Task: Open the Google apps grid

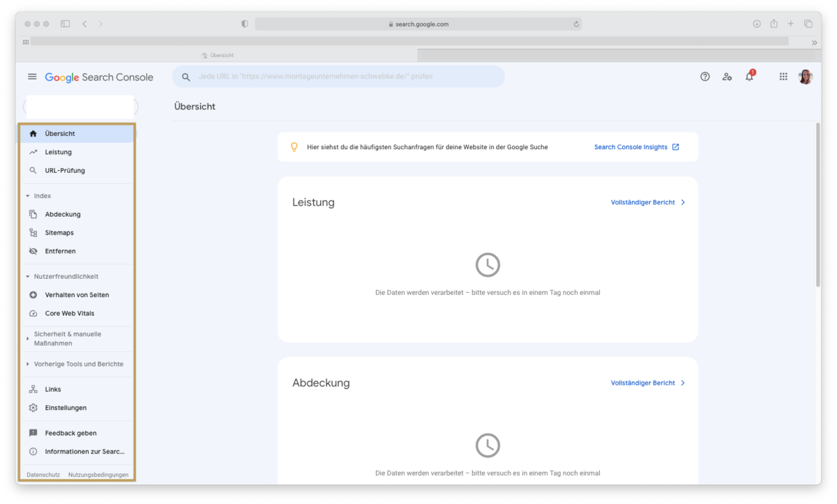Action: coord(783,77)
